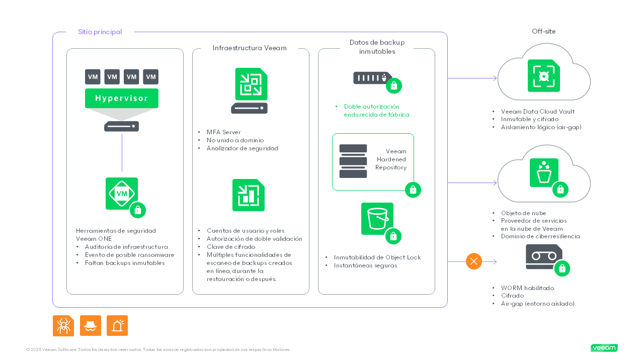Open the Datos de backup inmutables section

click(376, 47)
